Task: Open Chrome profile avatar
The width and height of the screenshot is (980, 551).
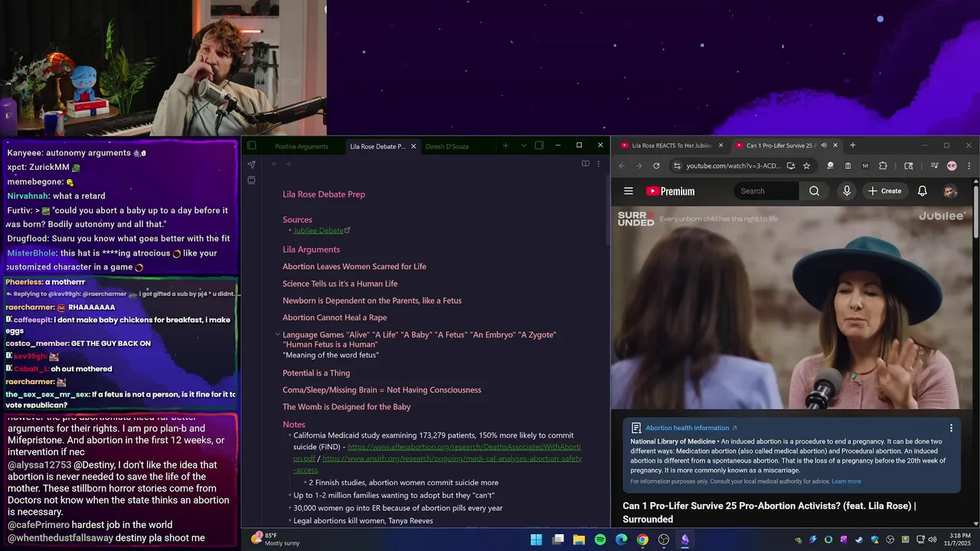Action: 952,165
